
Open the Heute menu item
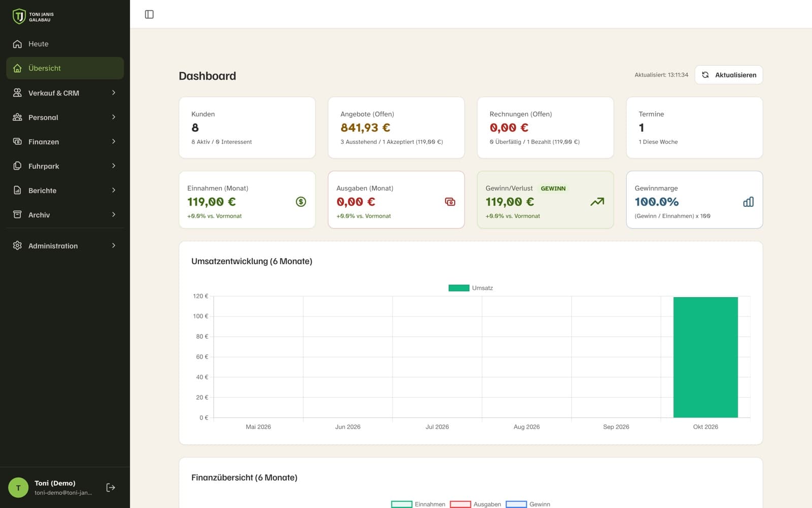click(x=65, y=44)
